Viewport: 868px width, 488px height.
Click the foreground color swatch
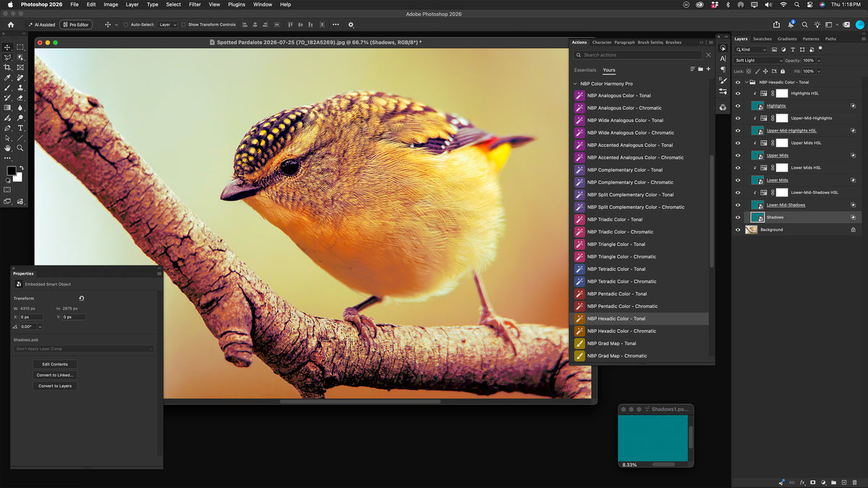point(11,171)
